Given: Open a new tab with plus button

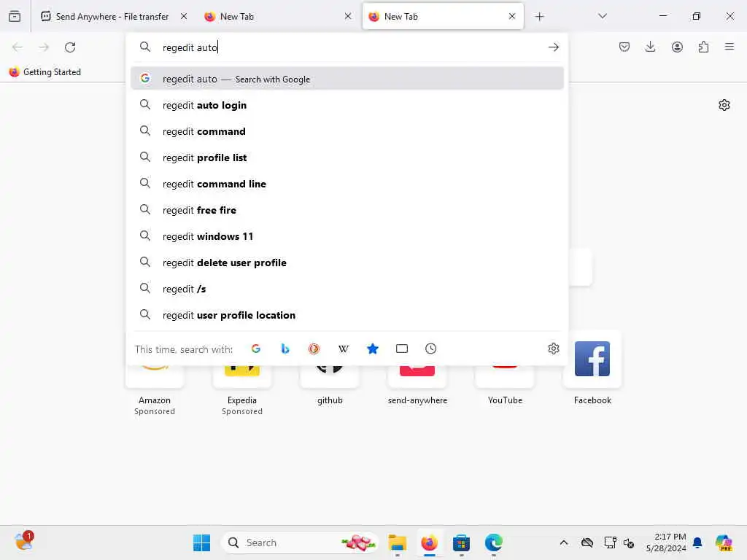Looking at the screenshot, I should coord(539,17).
